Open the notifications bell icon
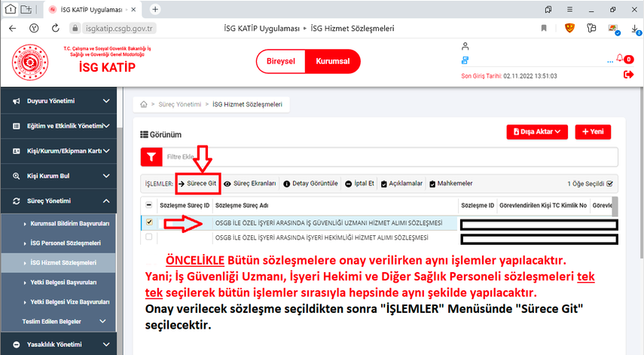Image resolution: width=644 pixels, height=355 pixels. (x=619, y=59)
